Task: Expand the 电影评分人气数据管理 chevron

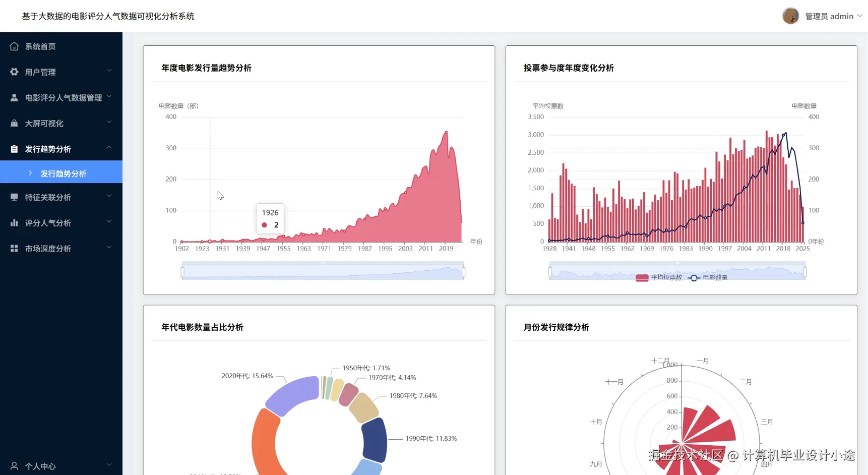Action: click(x=109, y=97)
